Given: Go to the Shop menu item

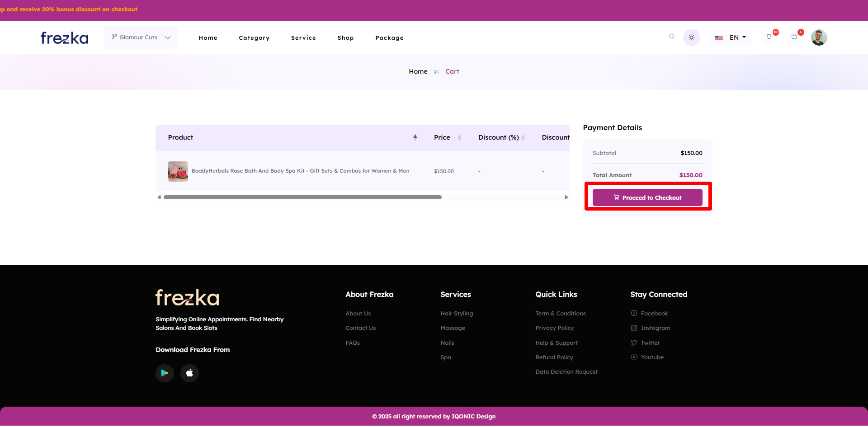Looking at the screenshot, I should [x=345, y=38].
